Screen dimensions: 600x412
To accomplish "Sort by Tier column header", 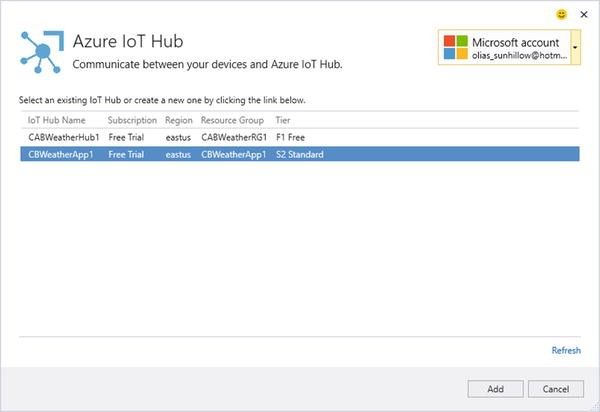I will tap(283, 120).
